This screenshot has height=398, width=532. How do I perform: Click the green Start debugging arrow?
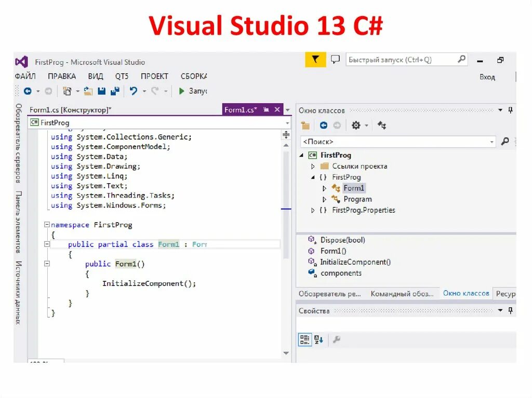coord(181,91)
